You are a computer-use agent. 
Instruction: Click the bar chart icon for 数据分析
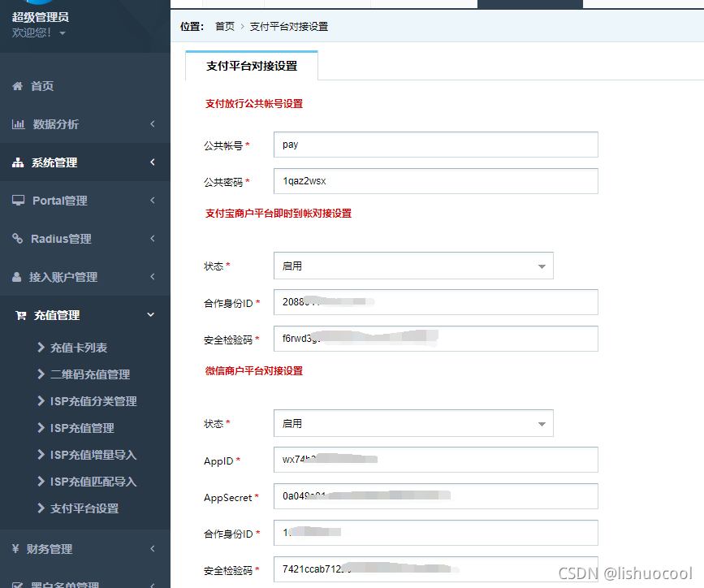(x=18, y=124)
